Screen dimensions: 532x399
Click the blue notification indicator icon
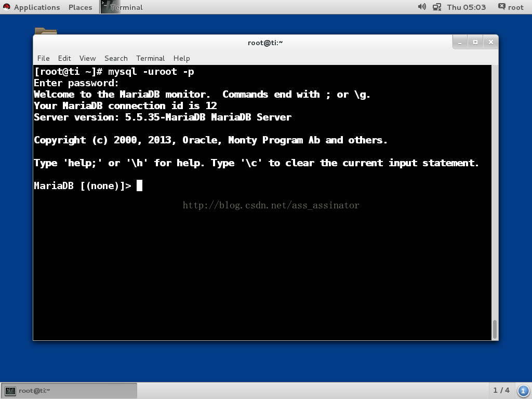click(x=523, y=391)
